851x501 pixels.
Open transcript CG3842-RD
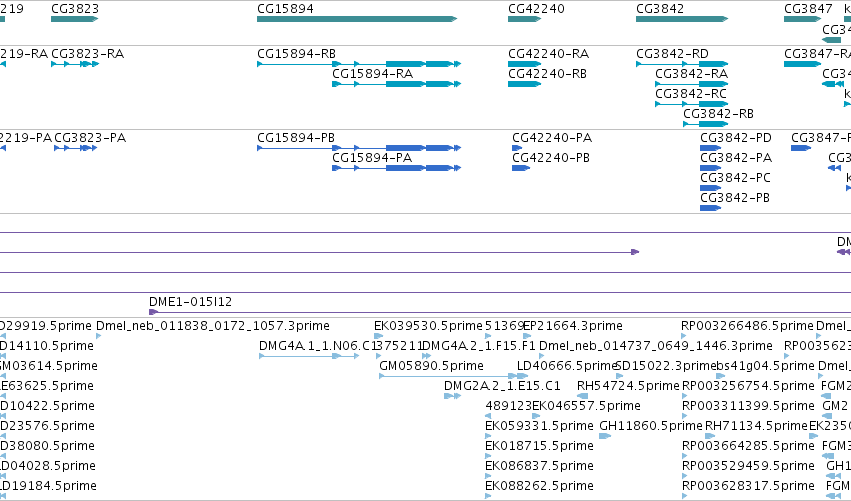(682, 64)
